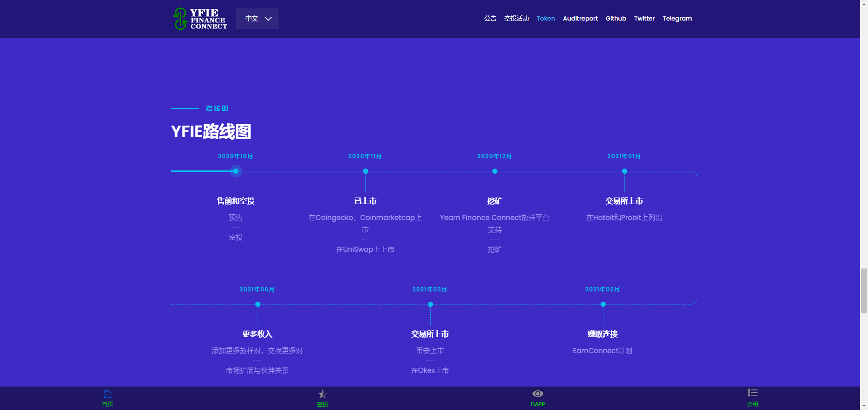Image resolution: width=868 pixels, height=410 pixels.
Task: Open the 中文 language dropdown
Action: click(x=257, y=19)
